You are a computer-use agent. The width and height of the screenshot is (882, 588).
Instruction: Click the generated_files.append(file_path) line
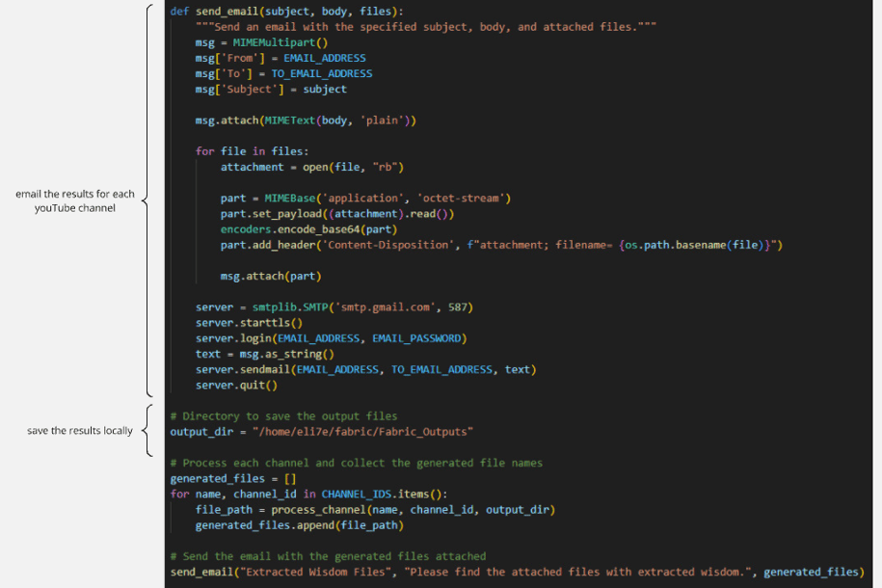pyautogui.click(x=299, y=525)
